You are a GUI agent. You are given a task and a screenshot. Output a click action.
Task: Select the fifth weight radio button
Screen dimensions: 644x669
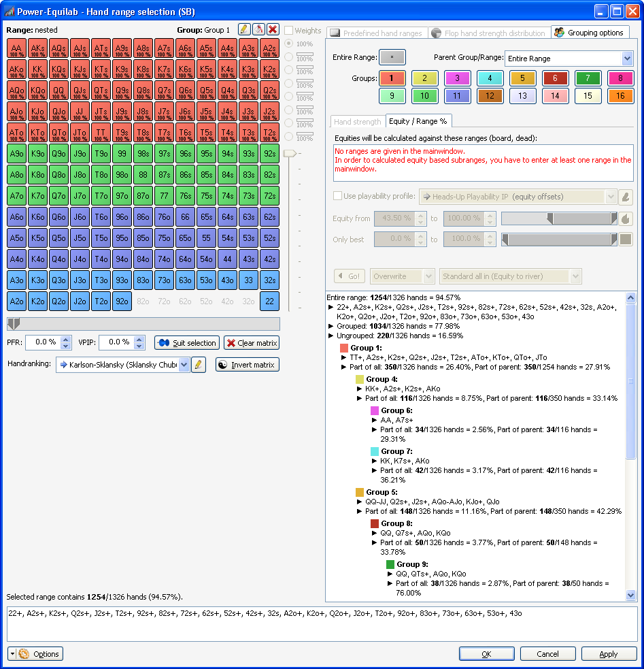click(289, 97)
